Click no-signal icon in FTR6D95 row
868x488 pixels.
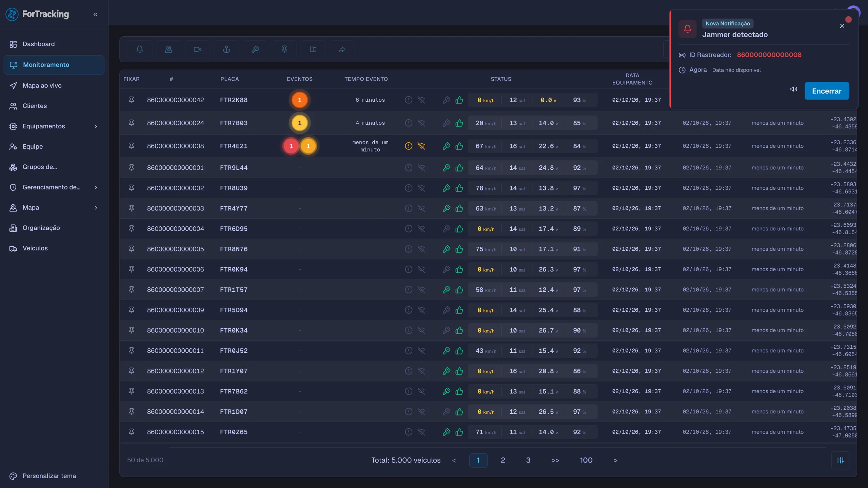(421, 229)
